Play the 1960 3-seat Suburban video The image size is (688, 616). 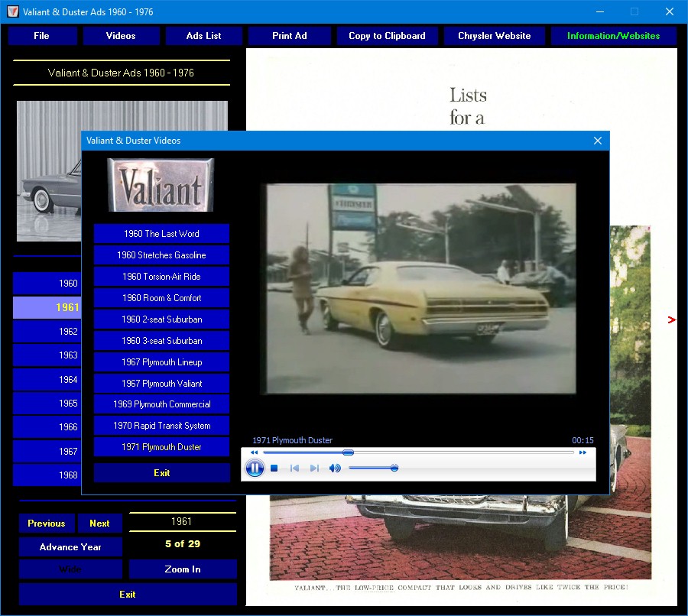(x=161, y=341)
